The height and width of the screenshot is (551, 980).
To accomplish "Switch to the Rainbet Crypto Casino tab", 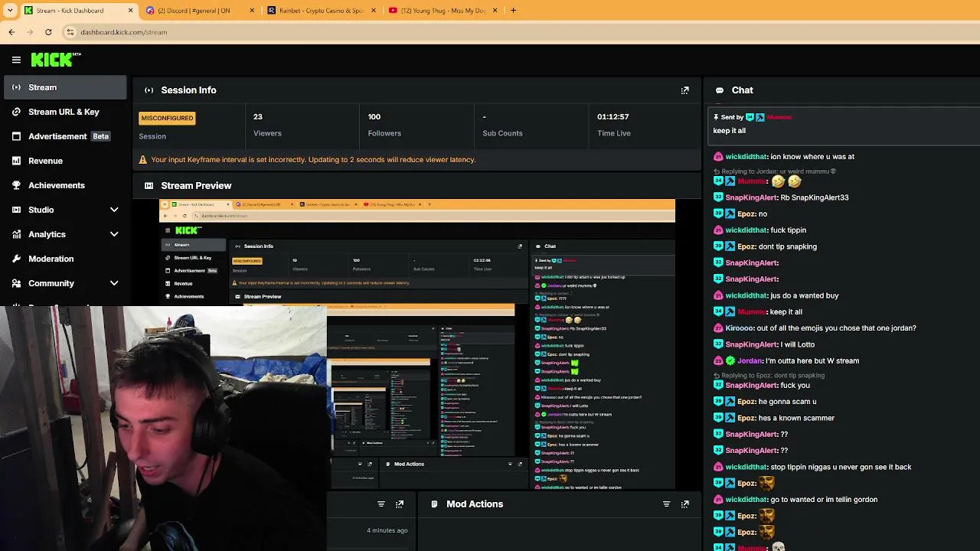I will click(x=322, y=11).
